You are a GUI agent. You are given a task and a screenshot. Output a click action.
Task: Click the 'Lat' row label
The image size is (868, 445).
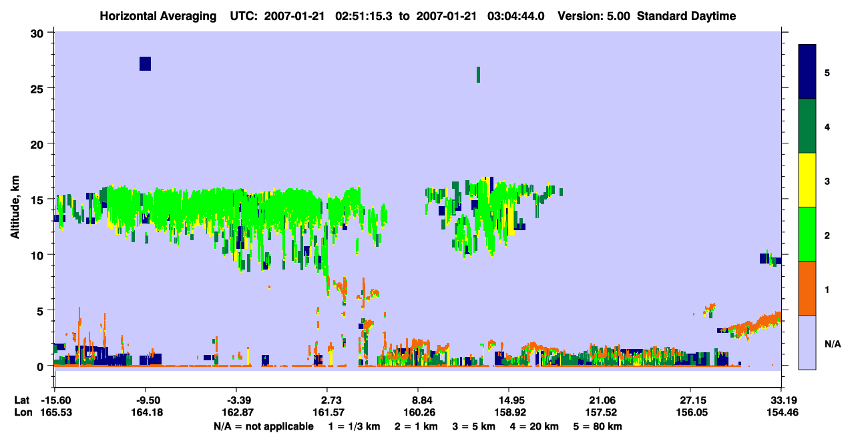(x=21, y=400)
